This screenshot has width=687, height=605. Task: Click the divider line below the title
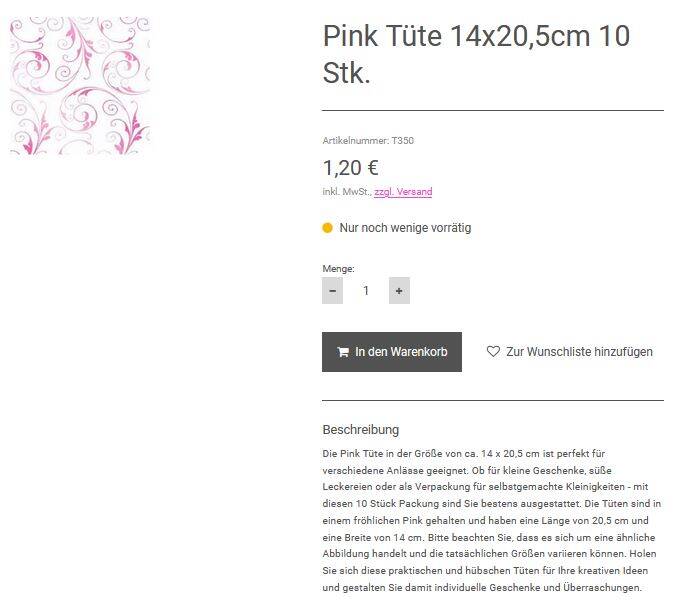(492, 110)
